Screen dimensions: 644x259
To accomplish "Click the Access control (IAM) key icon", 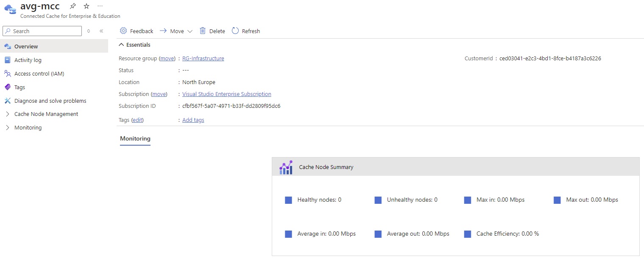I will click(x=8, y=73).
